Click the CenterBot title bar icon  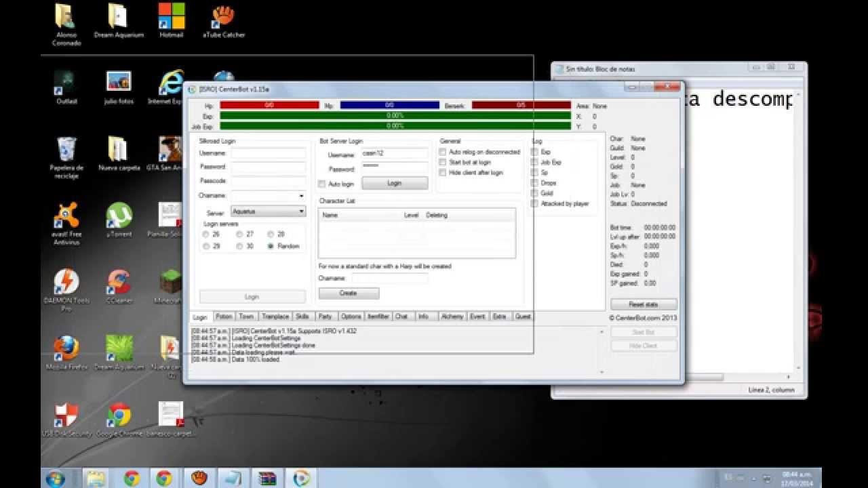coord(192,89)
